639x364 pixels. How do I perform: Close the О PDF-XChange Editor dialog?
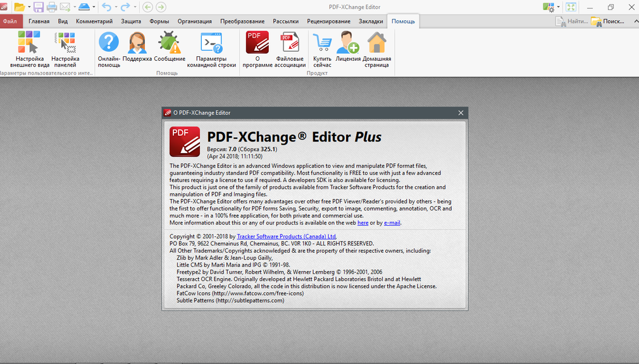click(x=461, y=112)
